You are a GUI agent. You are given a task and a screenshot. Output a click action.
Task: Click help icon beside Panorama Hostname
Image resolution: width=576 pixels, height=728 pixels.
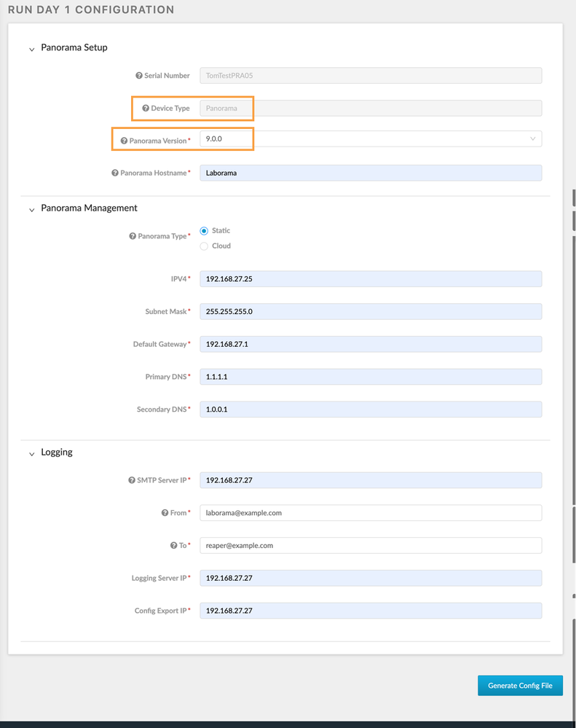coord(115,173)
